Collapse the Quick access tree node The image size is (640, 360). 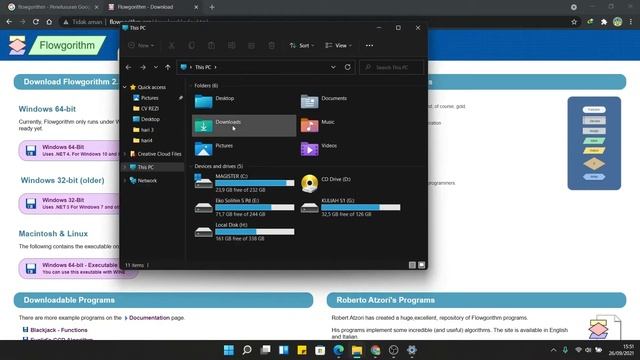pos(125,87)
